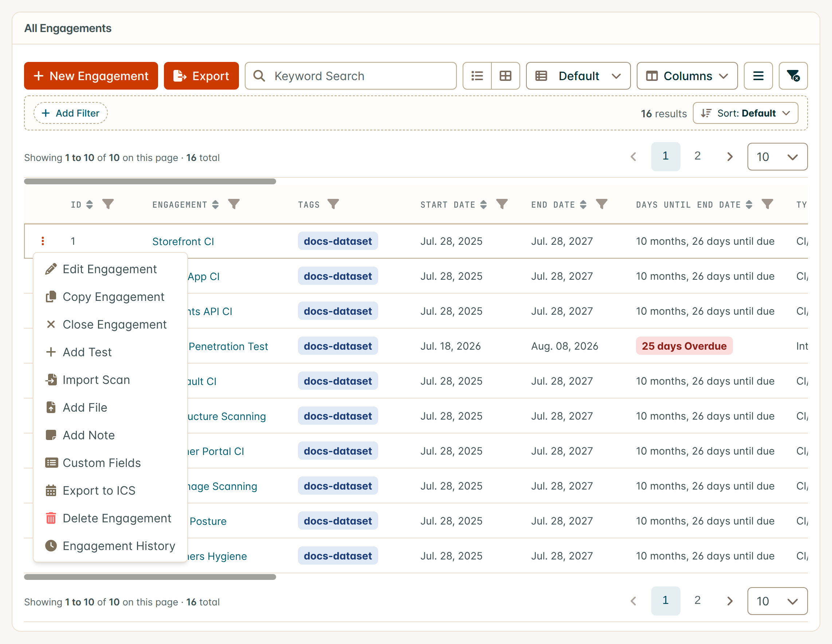Filter the Days Until End Date column

click(x=768, y=204)
